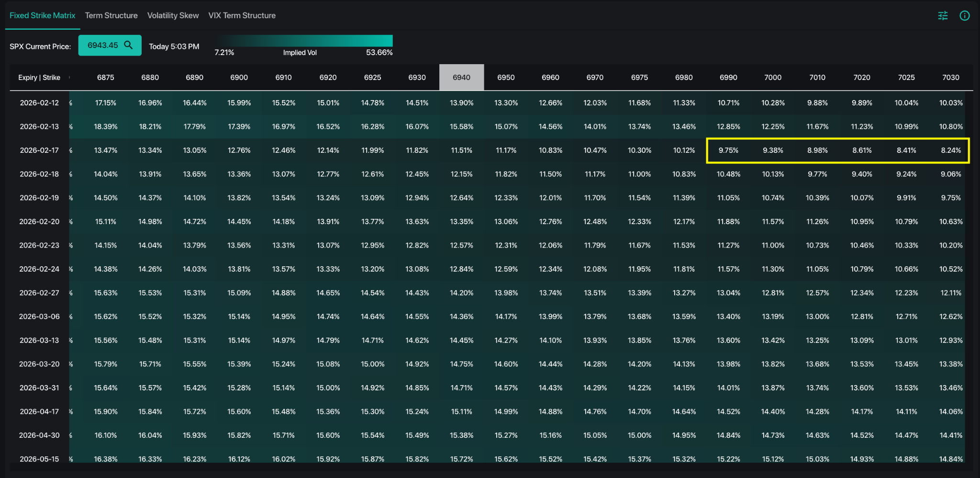Image resolution: width=980 pixels, height=478 pixels.
Task: Select the 6940 strike column header
Action: pos(461,77)
